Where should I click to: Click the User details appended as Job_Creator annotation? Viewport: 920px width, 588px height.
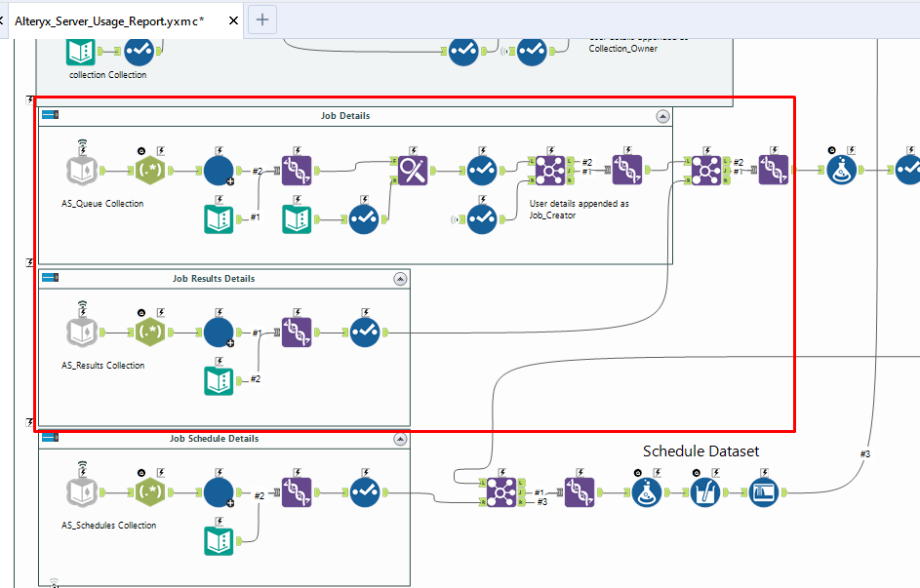pos(580,210)
